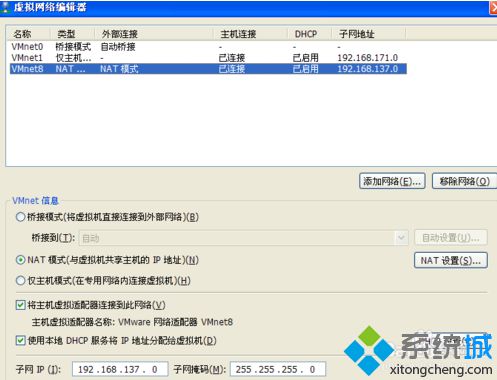Open the 桥接到 dropdown list
Image resolution: width=497 pixels, height=380 pixels.
(244, 238)
